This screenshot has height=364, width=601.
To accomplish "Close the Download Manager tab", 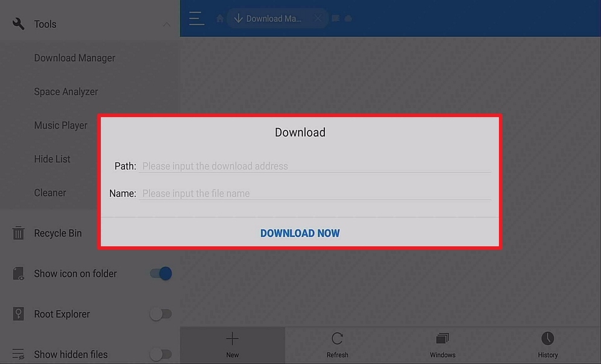I will 318,18.
